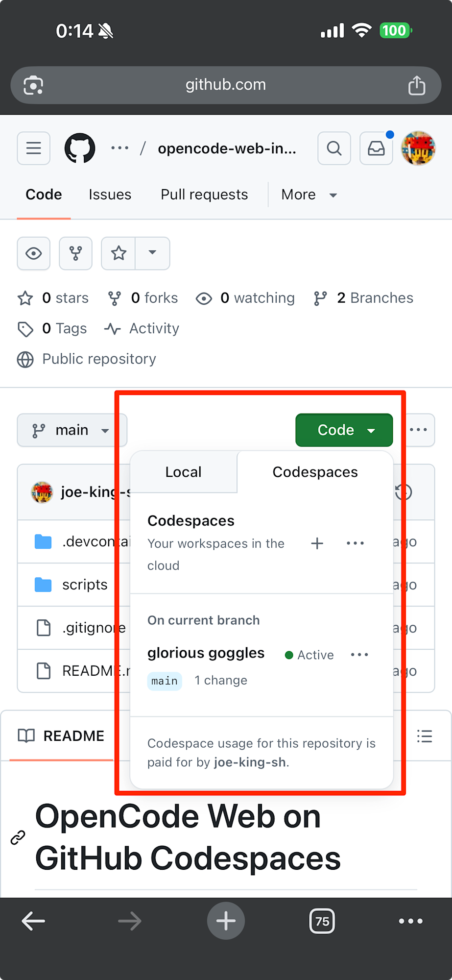Open the 0 Tags link
Screen dimensions: 452x980
(52, 328)
